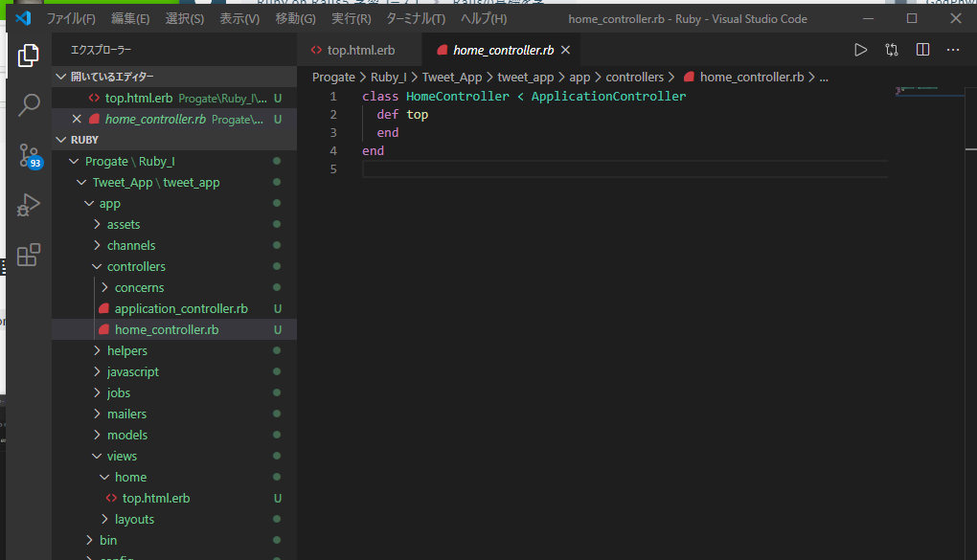Open the Run and Debug view
977x560 pixels.
tap(29, 205)
